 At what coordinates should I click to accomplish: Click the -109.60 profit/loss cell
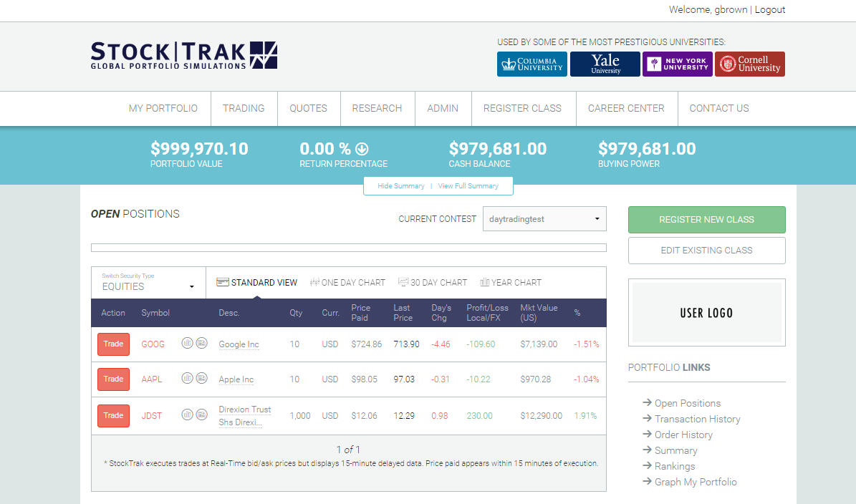pyautogui.click(x=481, y=344)
